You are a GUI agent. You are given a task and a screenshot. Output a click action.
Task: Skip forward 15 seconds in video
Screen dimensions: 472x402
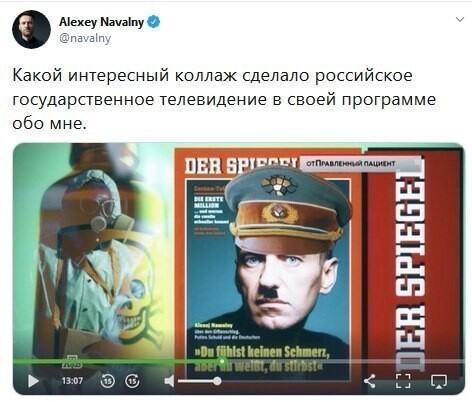(132, 381)
